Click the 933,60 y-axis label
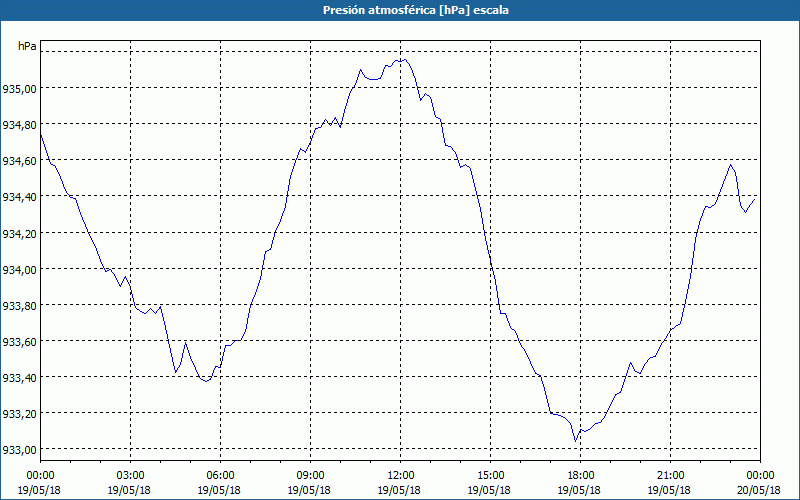 coord(20,341)
